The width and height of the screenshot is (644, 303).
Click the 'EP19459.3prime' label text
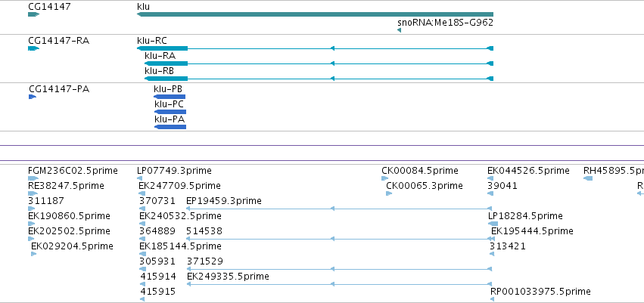[224, 201]
